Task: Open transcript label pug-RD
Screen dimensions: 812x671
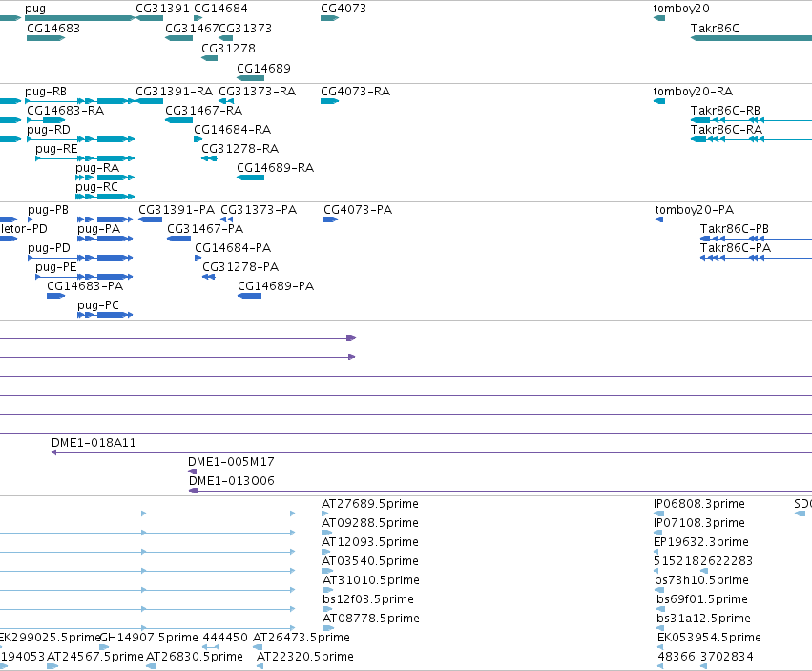Action: point(48,130)
